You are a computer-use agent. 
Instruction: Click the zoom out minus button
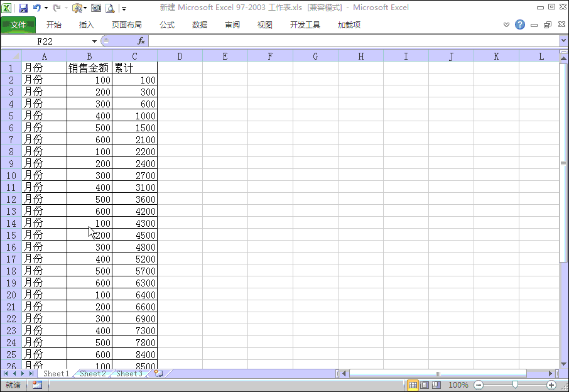(479, 385)
